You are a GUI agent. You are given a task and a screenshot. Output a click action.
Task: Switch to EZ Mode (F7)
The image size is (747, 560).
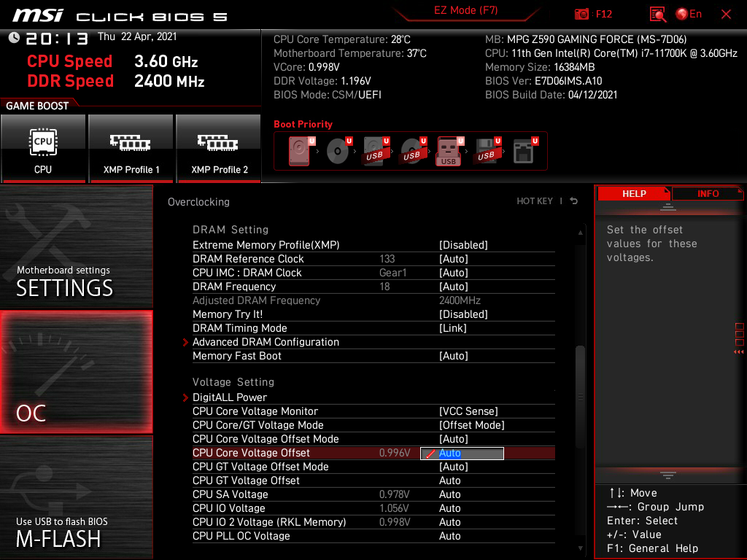click(465, 10)
